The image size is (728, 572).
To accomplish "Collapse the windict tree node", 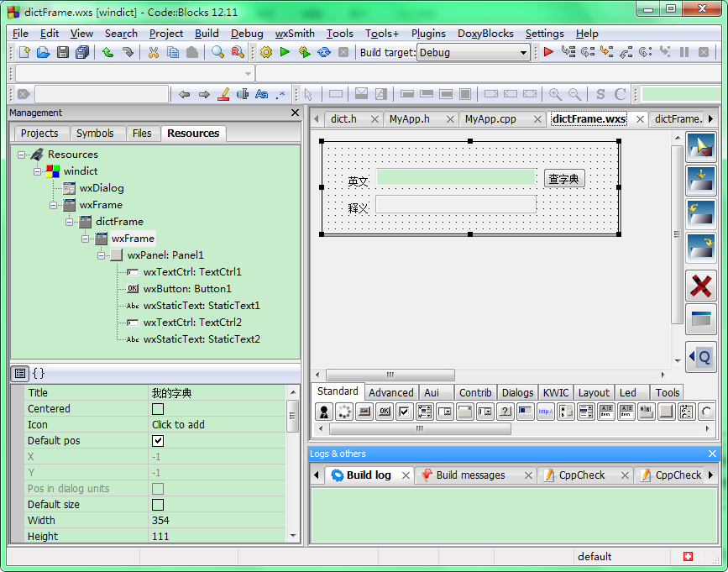I will pyautogui.click(x=38, y=171).
